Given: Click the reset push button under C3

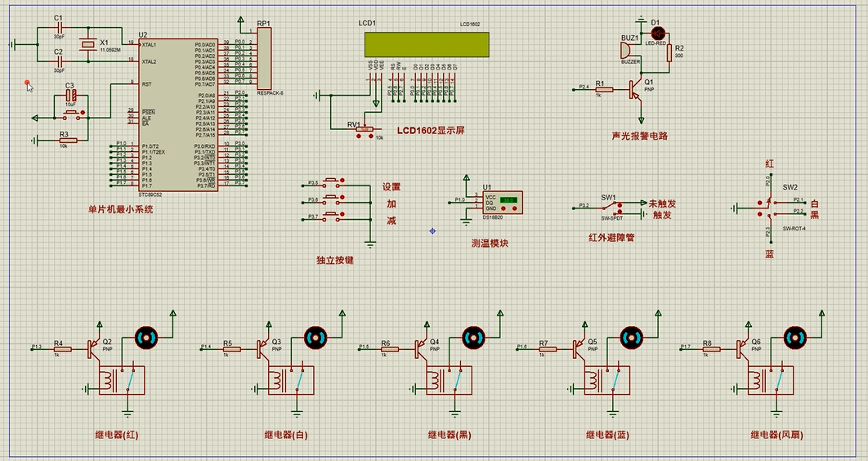Looking at the screenshot, I should coord(71,114).
